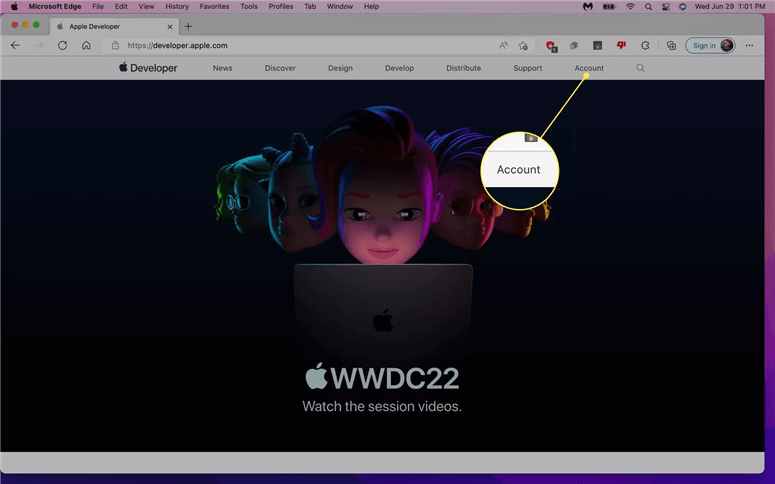The image size is (775, 484).
Task: Navigate to the Distribute section
Action: click(x=464, y=68)
